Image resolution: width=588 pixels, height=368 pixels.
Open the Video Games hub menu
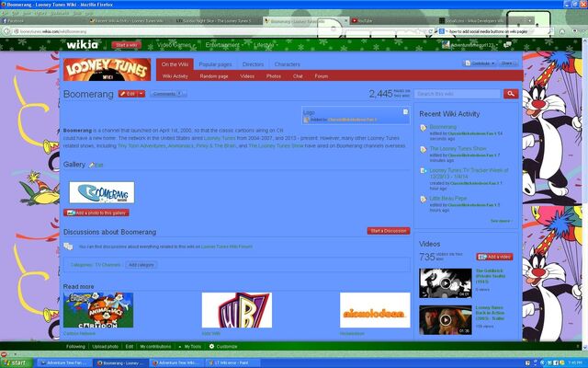(175, 45)
